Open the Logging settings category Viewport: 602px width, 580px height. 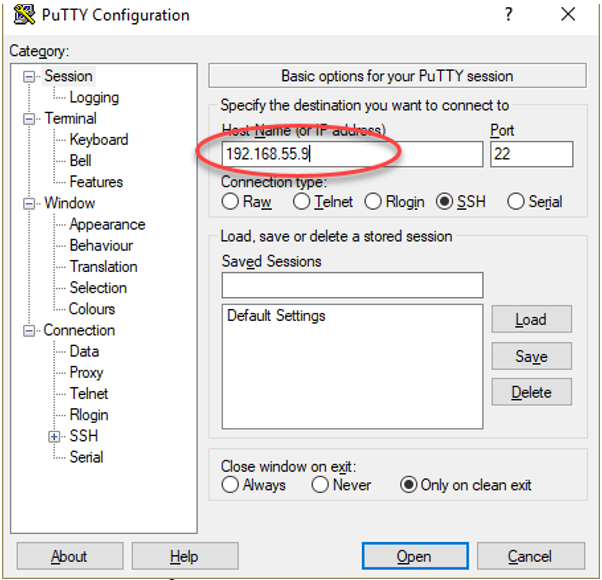tap(94, 98)
